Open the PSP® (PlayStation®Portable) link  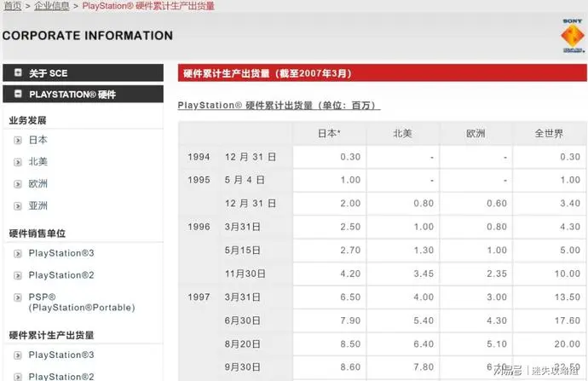82,303
